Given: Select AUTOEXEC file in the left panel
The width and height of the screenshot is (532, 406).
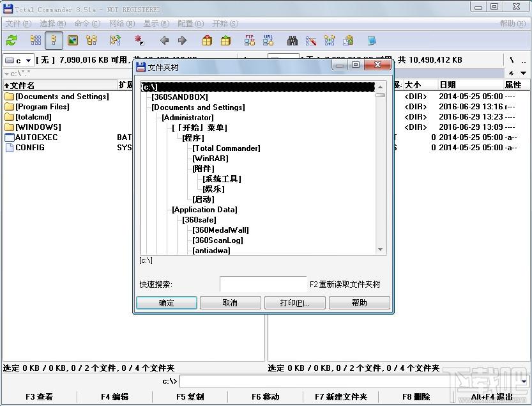Looking at the screenshot, I should point(36,137).
